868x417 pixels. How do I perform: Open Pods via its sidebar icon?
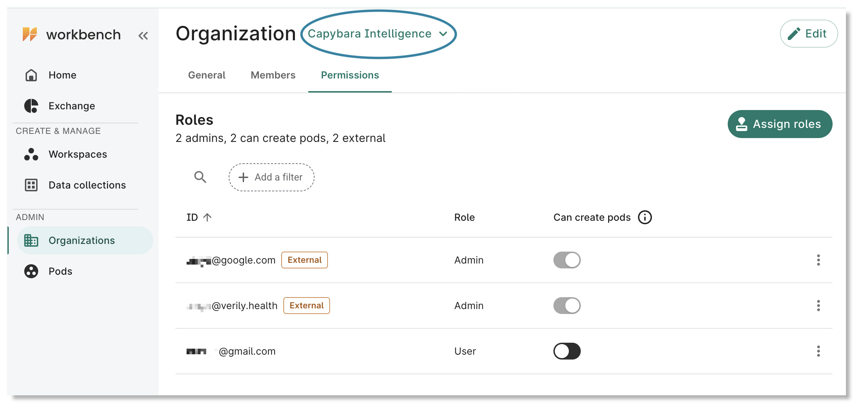[x=31, y=271]
